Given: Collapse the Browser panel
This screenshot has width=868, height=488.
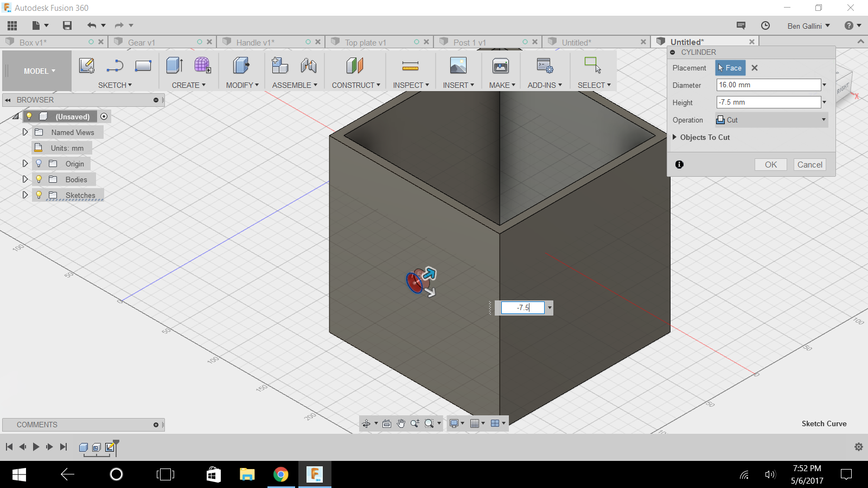Looking at the screenshot, I should (8, 100).
